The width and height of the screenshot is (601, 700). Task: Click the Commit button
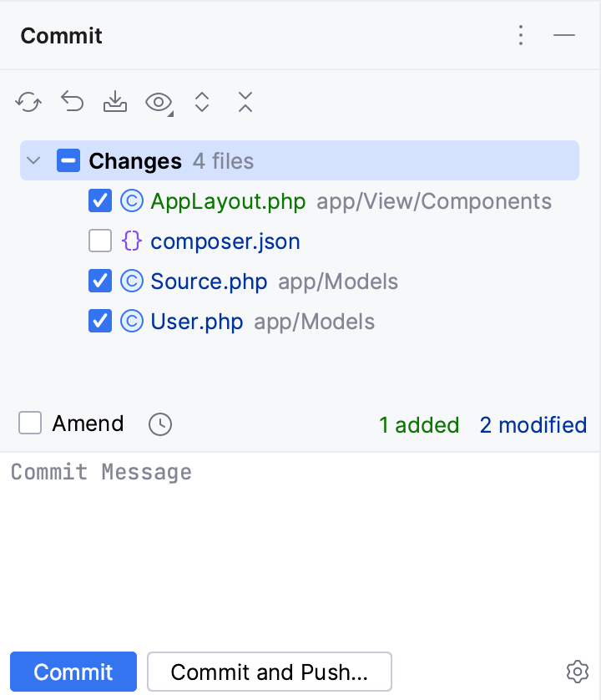pyautogui.click(x=73, y=672)
